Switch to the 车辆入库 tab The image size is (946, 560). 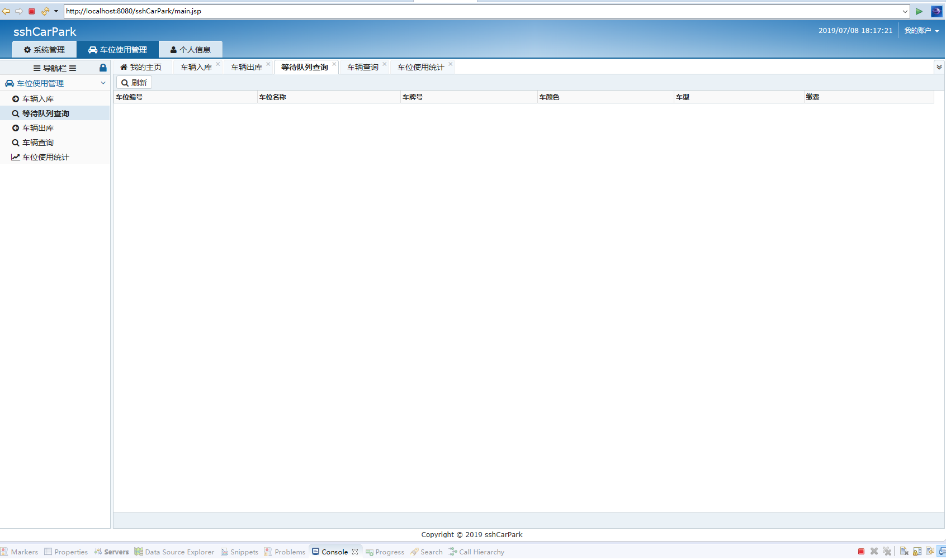(x=196, y=67)
